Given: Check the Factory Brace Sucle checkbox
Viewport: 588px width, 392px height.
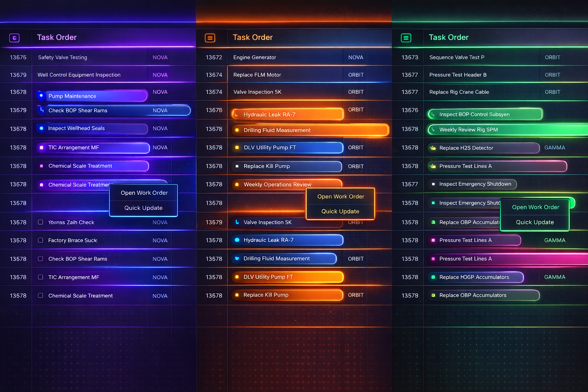Looking at the screenshot, I should coord(40,240).
